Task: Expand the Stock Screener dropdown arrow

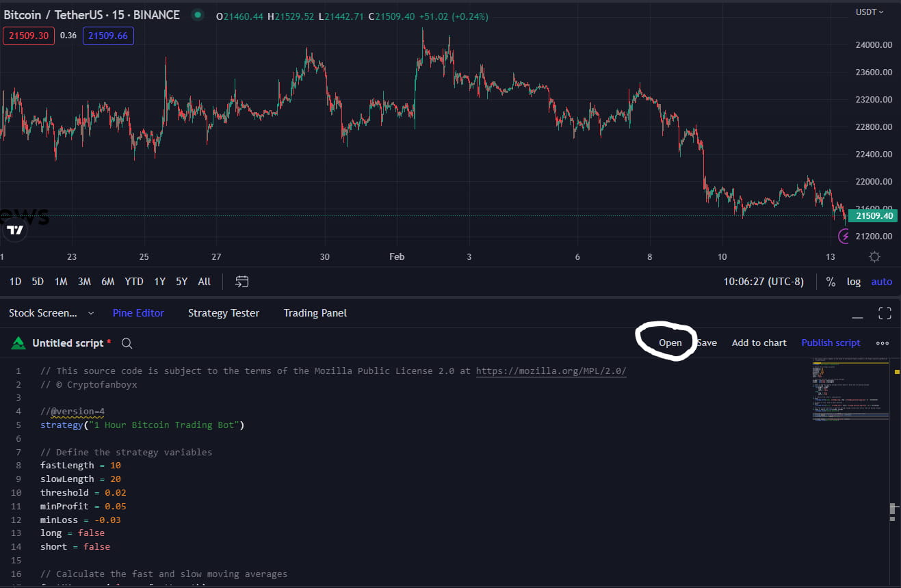Action: 91,313
